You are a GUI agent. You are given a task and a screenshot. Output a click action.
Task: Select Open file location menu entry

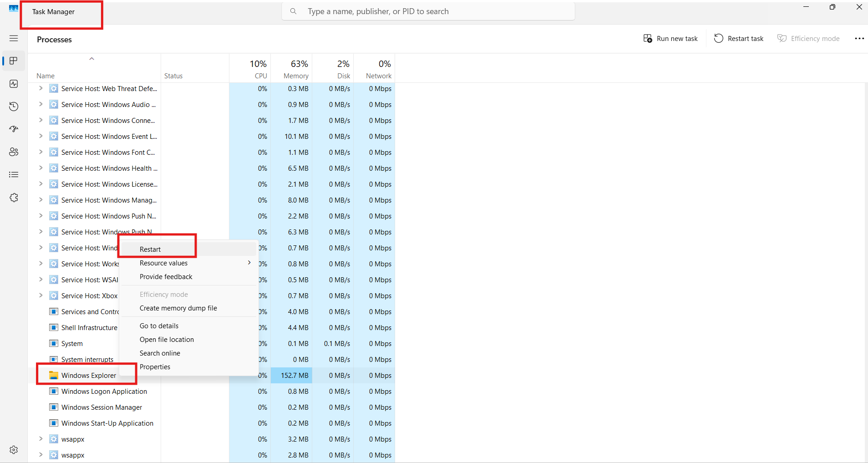(x=167, y=340)
